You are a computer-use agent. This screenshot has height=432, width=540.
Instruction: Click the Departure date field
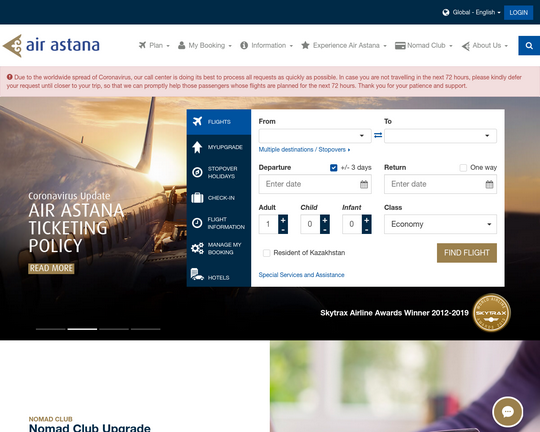point(315,184)
